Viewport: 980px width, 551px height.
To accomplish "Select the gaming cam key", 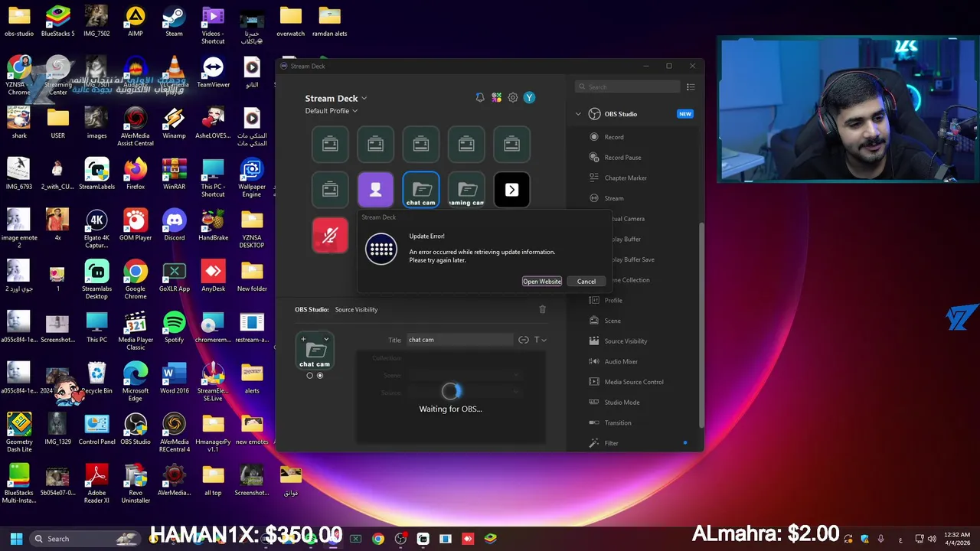I will (466, 190).
